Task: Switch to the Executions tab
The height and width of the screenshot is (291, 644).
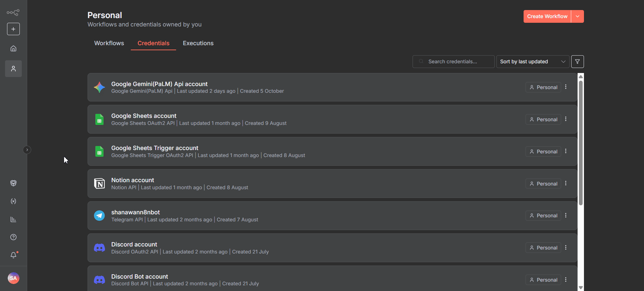Action: pos(198,43)
